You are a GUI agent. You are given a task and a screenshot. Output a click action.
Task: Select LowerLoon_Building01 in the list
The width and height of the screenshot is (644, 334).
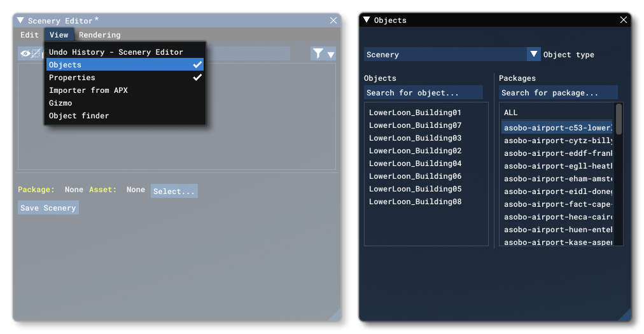coord(415,112)
